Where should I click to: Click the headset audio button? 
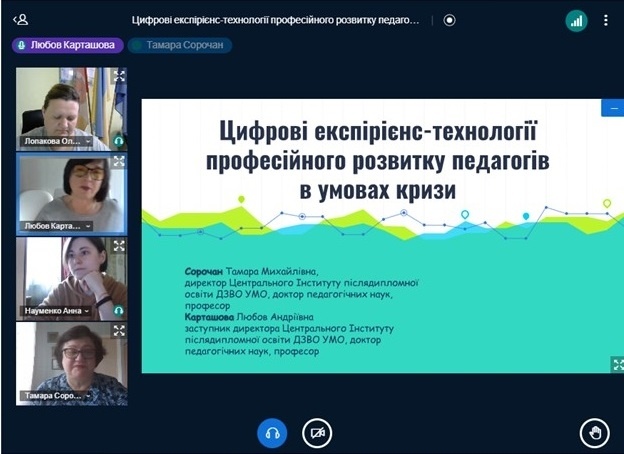click(272, 432)
